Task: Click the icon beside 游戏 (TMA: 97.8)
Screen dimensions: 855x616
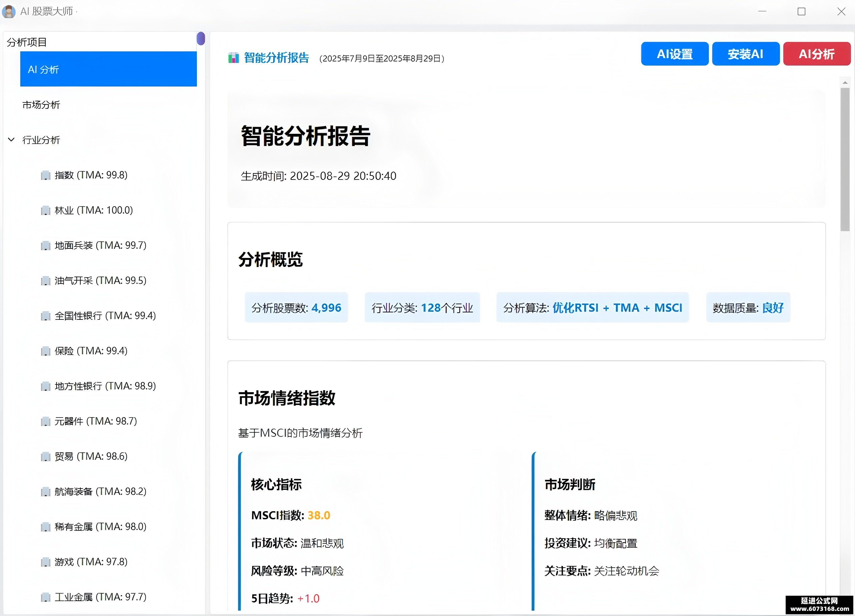Action: 46,562
